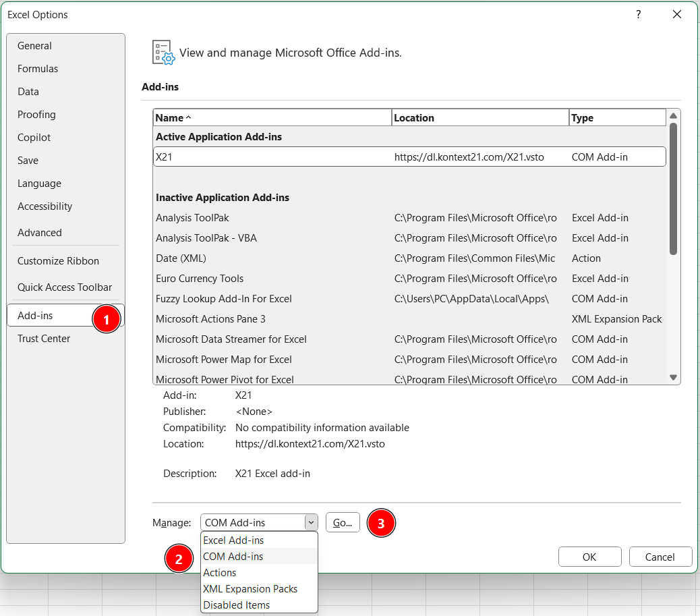The height and width of the screenshot is (616, 700).
Task: Open Quick Access Toolbar settings
Action: click(65, 287)
